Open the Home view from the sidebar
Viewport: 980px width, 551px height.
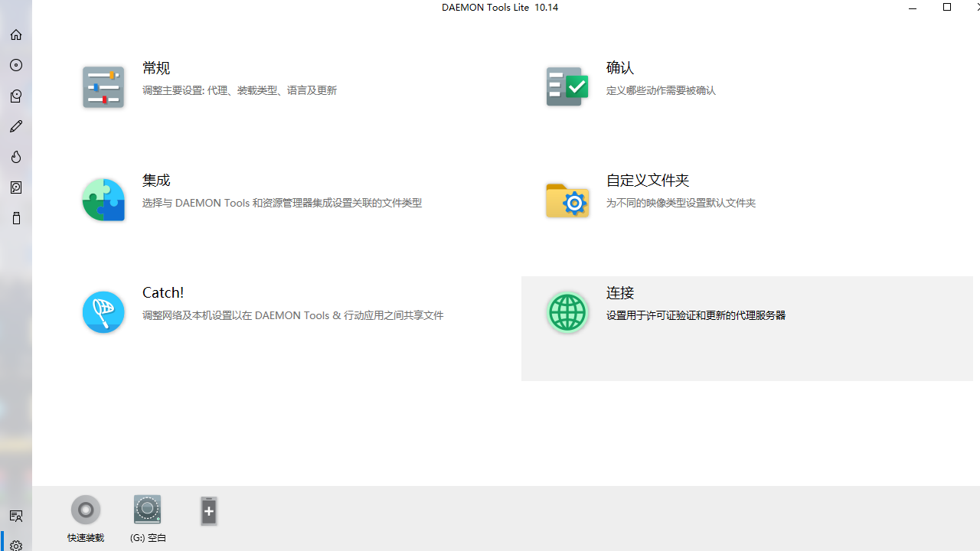15,34
